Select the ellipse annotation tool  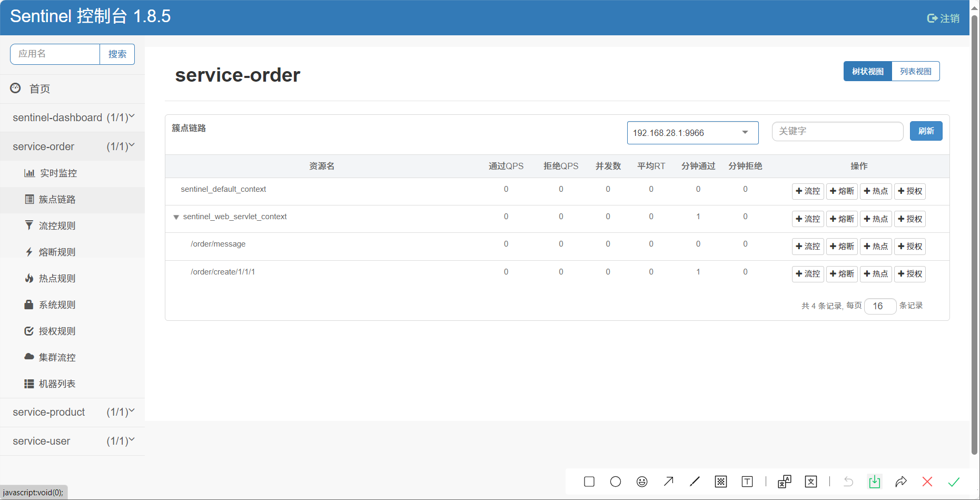coord(616,482)
